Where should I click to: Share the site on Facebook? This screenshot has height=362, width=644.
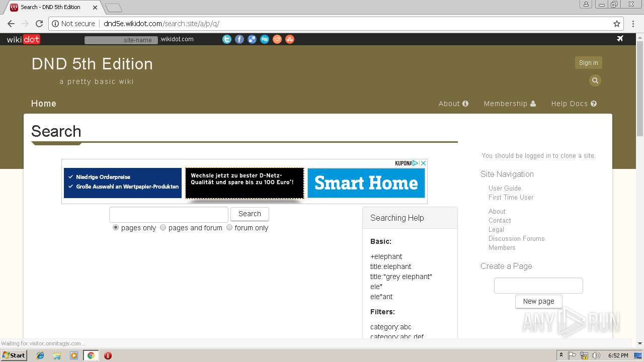point(239,39)
